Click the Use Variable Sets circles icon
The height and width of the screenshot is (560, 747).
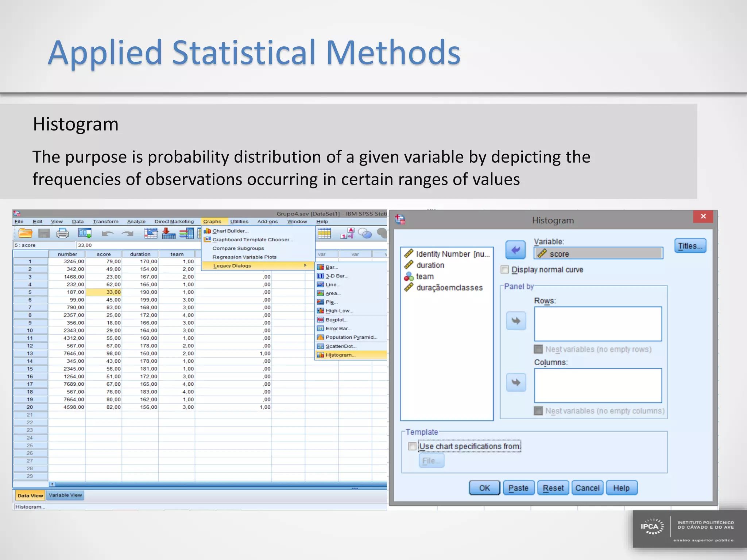click(365, 233)
